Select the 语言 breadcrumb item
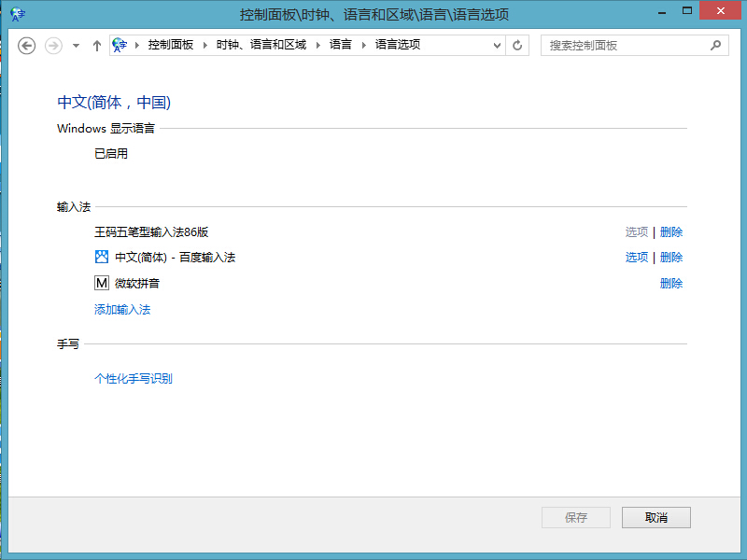The width and height of the screenshot is (747, 560). pyautogui.click(x=341, y=45)
